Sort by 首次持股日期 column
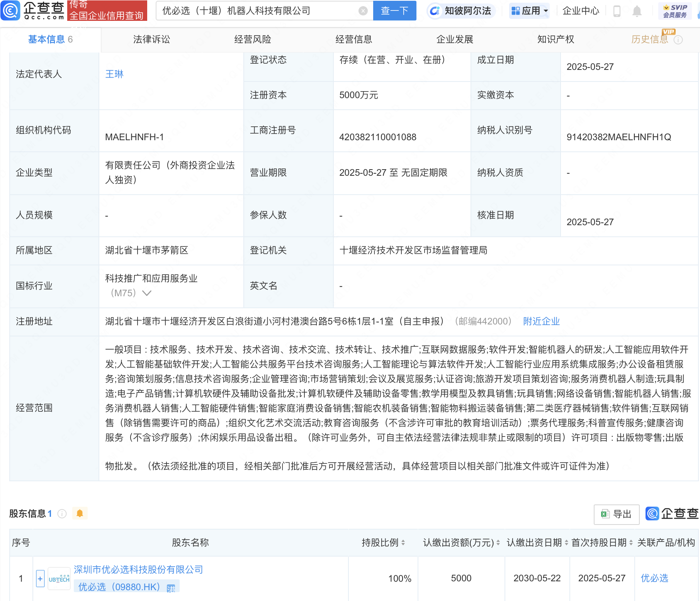This screenshot has width=700, height=601. tap(631, 543)
